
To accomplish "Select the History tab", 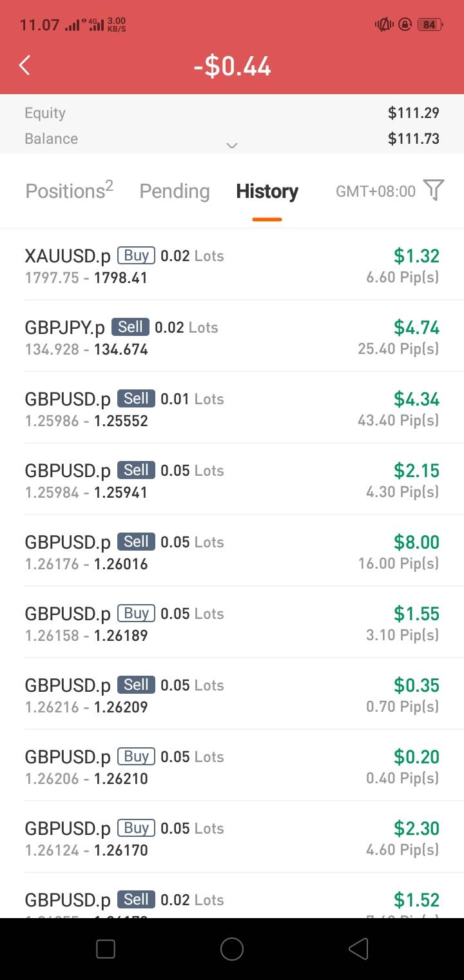I will [267, 191].
